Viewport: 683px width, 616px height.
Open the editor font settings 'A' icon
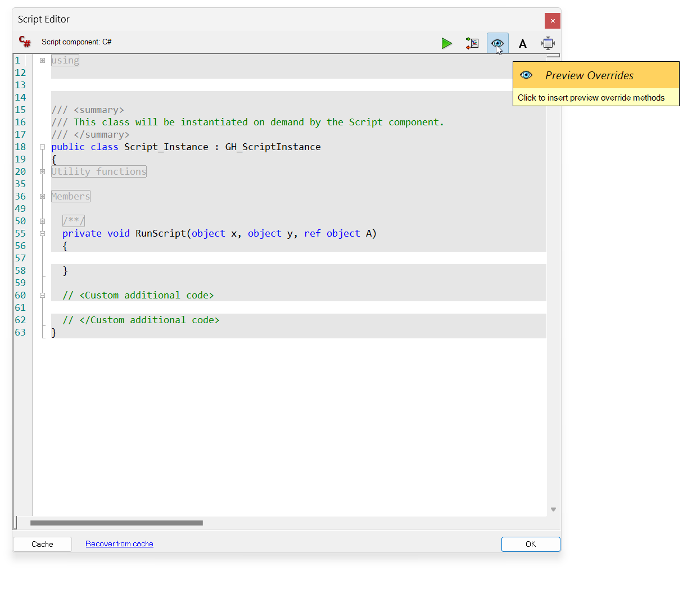coord(523,43)
